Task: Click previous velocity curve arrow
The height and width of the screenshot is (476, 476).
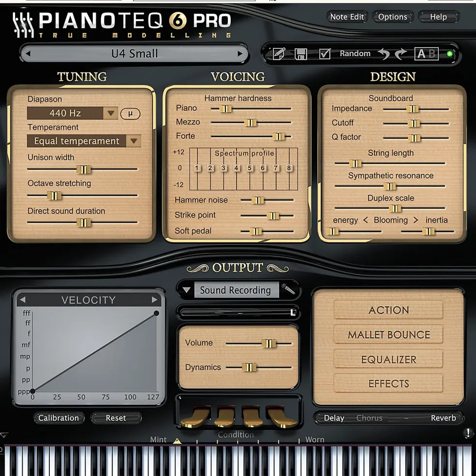Action: coord(23,300)
